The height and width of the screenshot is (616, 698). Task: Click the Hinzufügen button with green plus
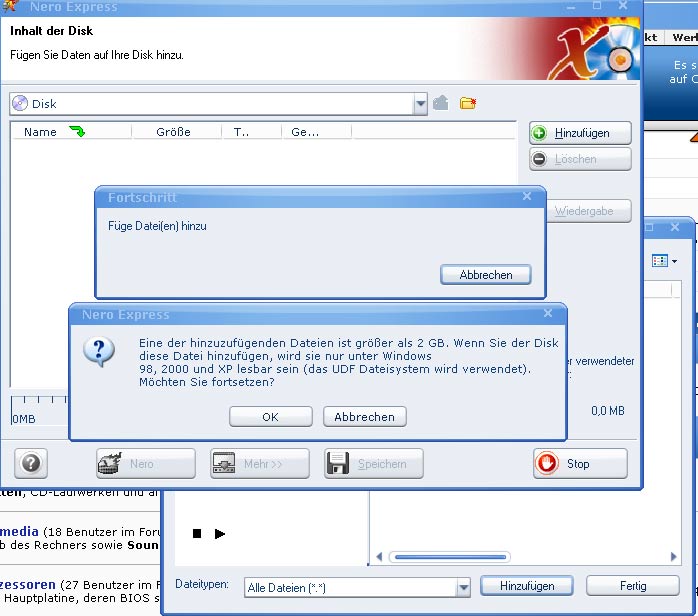point(580,133)
